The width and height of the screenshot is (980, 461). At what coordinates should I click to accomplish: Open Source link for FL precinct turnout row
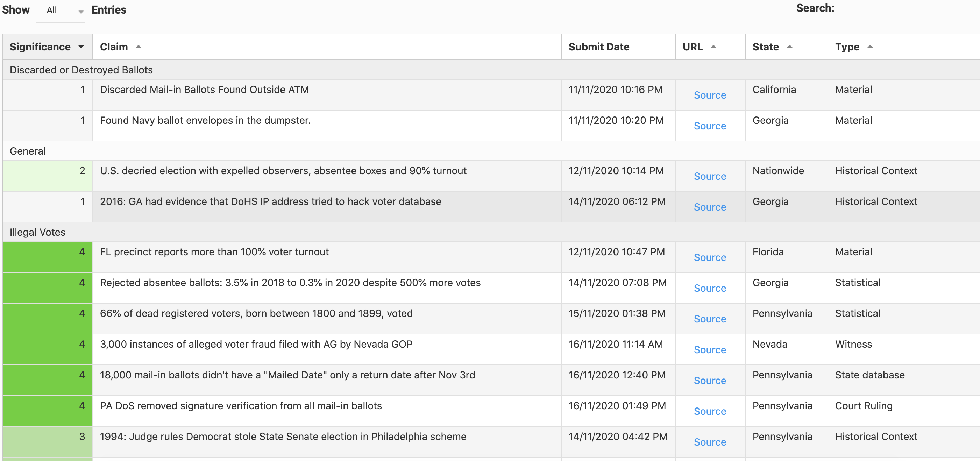(x=710, y=257)
